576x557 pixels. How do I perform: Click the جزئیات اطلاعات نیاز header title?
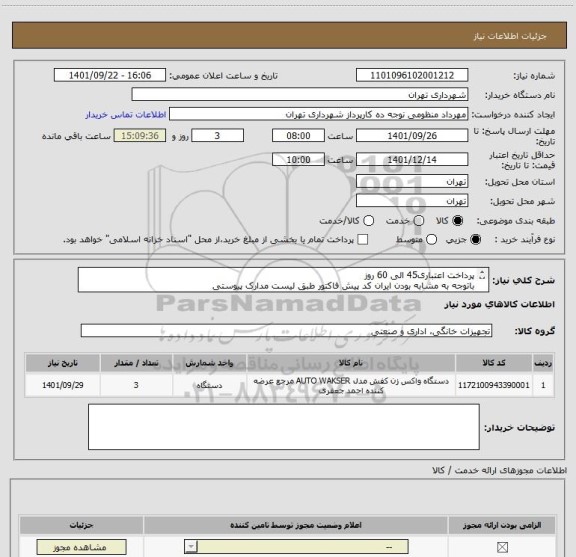(x=510, y=36)
